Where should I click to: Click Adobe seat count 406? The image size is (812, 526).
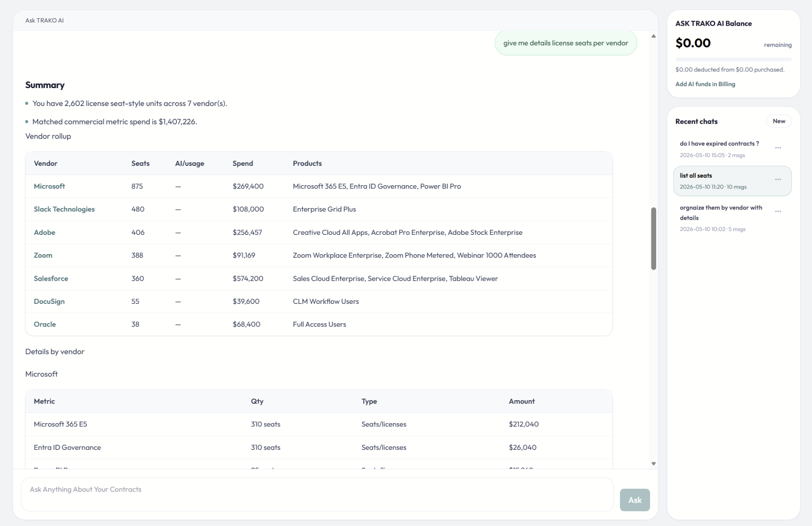[138, 232]
